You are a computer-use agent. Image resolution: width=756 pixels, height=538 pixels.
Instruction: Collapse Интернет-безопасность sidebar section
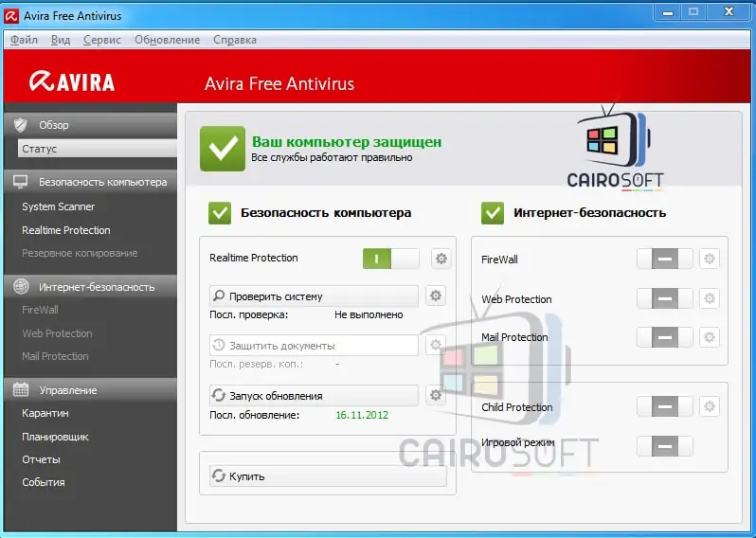(x=90, y=287)
